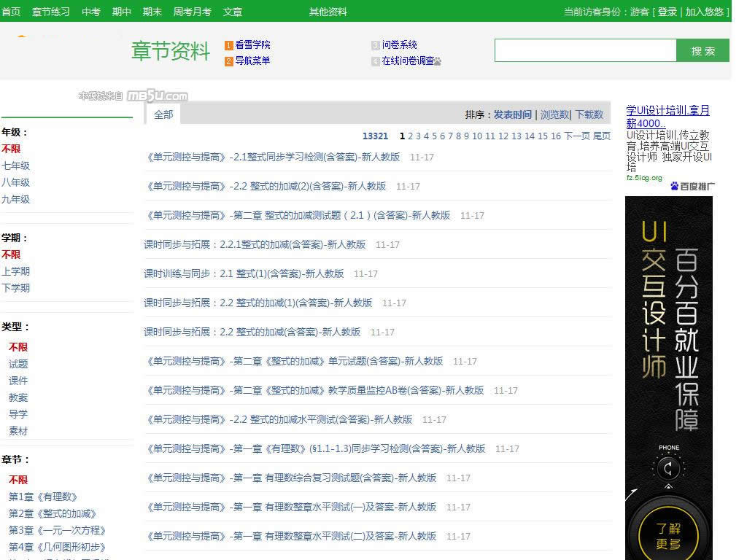Select 七年级 grade filter
Screen dimensions: 747x560
15,166
